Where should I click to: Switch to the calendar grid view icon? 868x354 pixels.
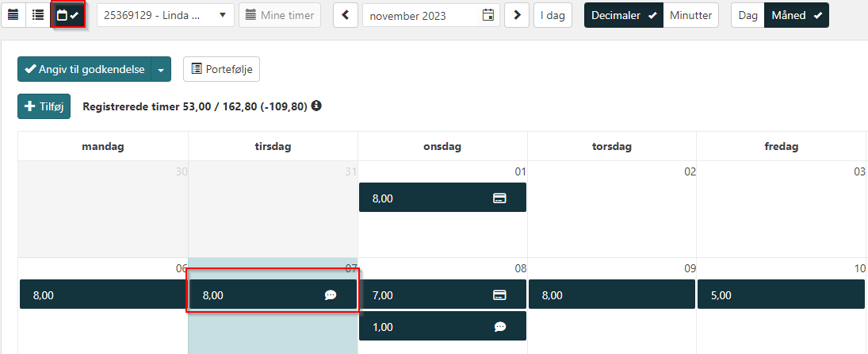[x=13, y=15]
